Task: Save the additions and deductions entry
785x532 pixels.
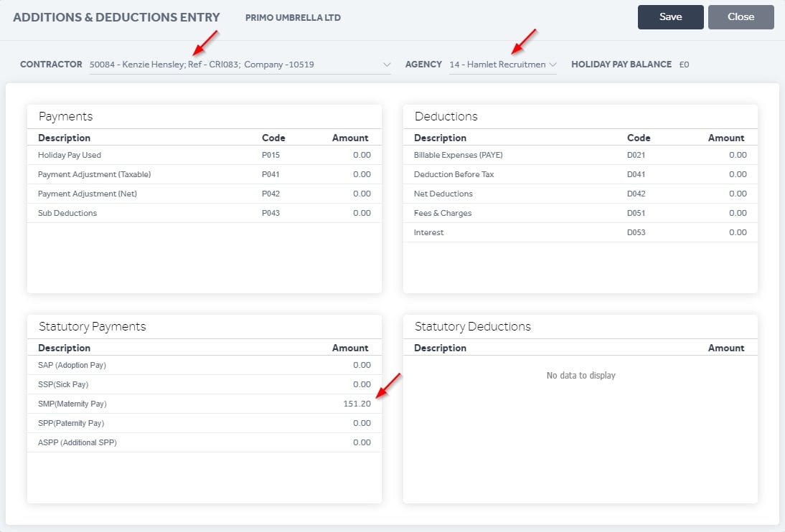Action: [670, 17]
